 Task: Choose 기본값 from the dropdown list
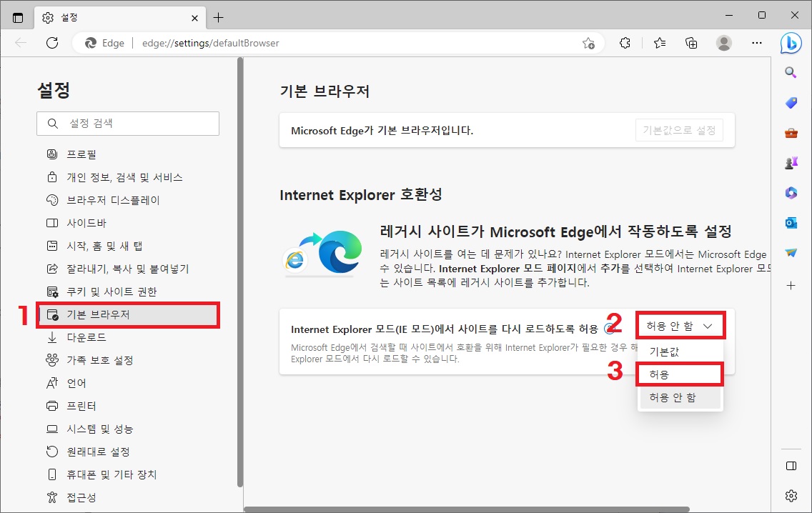[x=680, y=352]
